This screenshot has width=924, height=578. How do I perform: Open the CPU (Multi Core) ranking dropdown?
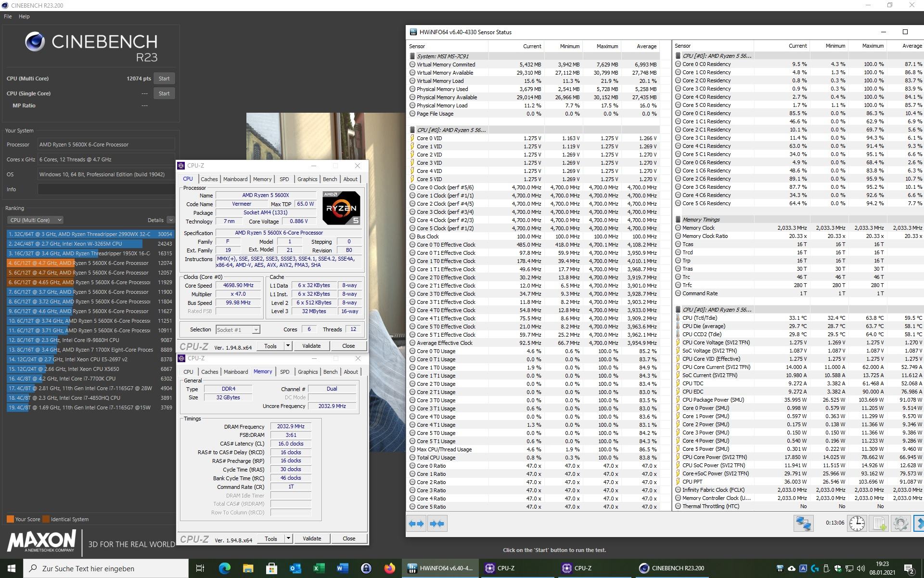click(35, 220)
